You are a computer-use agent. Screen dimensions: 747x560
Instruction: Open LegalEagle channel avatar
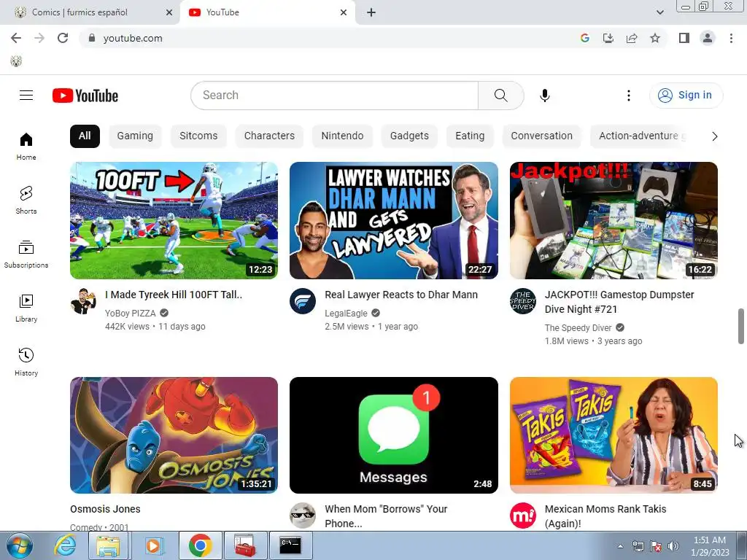(x=303, y=301)
